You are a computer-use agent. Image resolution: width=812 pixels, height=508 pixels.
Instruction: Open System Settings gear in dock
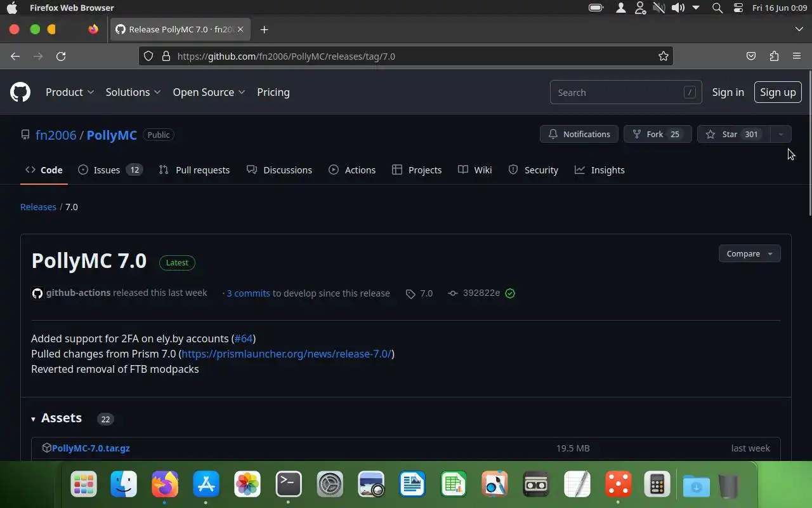[x=330, y=485]
